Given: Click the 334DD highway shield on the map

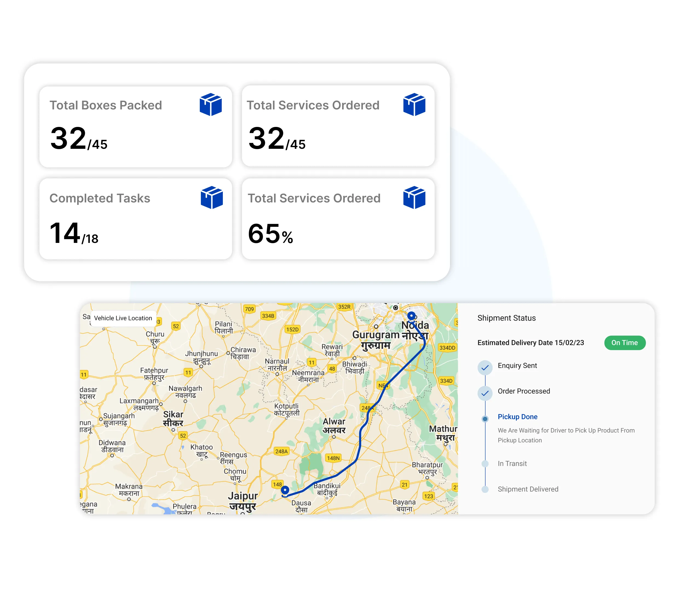Looking at the screenshot, I should click(447, 348).
